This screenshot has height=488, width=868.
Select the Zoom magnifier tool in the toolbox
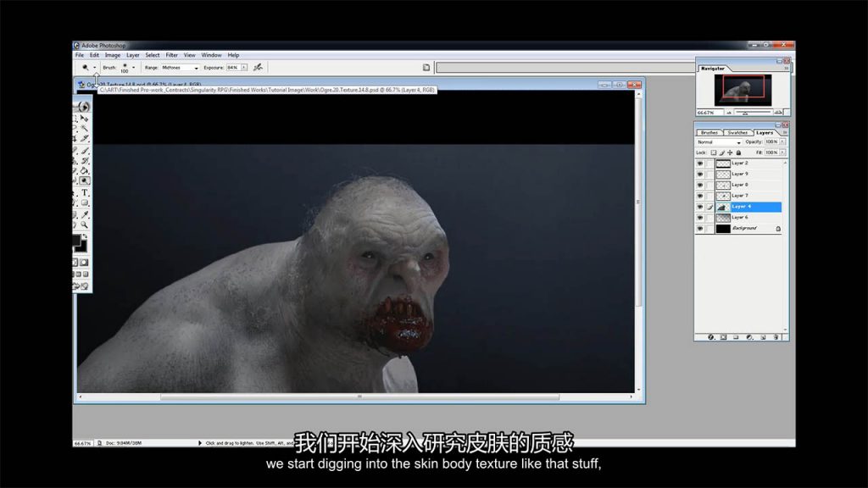85,225
